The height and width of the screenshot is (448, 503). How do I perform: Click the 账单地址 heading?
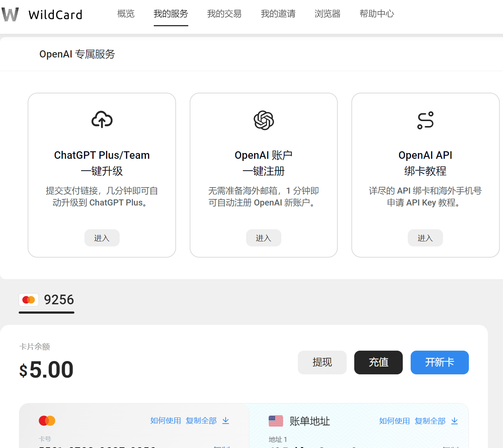point(310,421)
